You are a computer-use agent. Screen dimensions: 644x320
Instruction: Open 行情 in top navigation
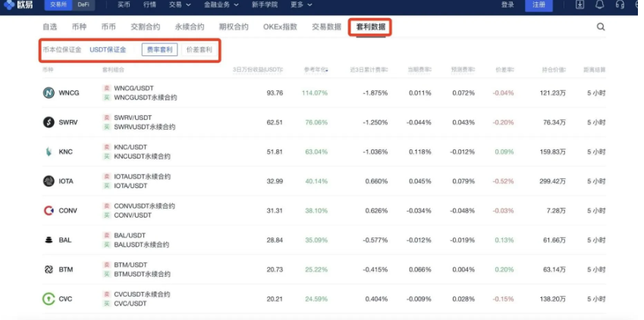[x=150, y=5]
